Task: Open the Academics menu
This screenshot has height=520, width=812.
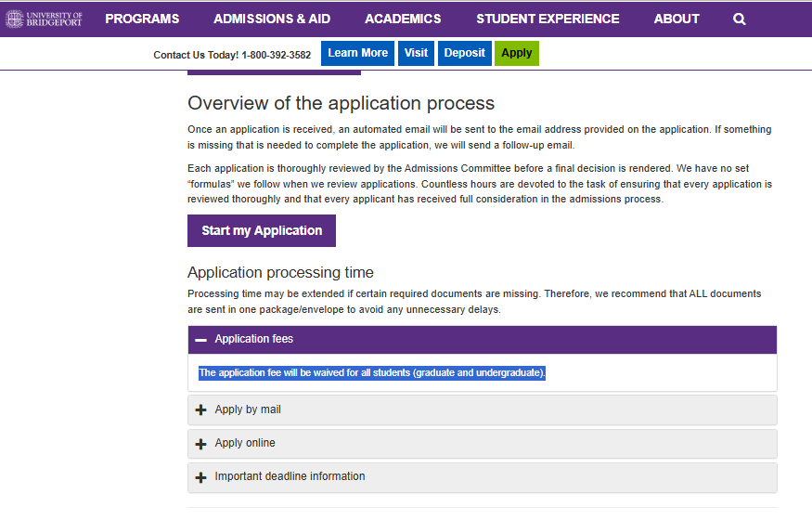Action: point(403,19)
